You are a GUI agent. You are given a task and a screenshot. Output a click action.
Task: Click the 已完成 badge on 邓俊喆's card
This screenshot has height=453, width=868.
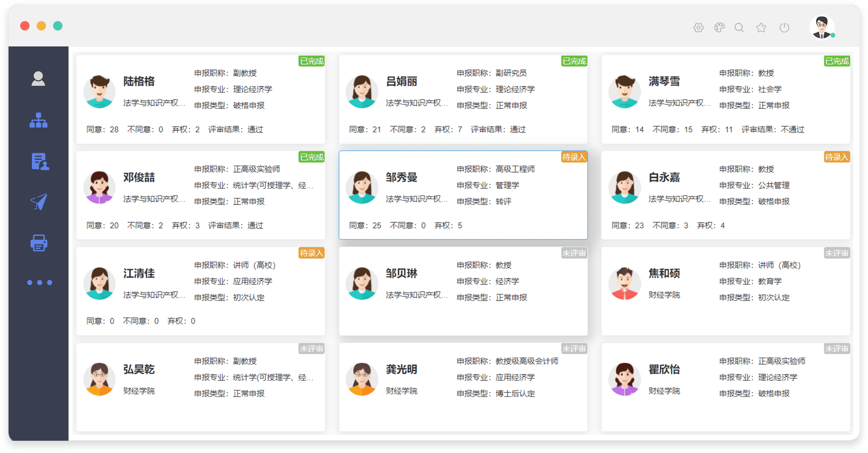(312, 157)
